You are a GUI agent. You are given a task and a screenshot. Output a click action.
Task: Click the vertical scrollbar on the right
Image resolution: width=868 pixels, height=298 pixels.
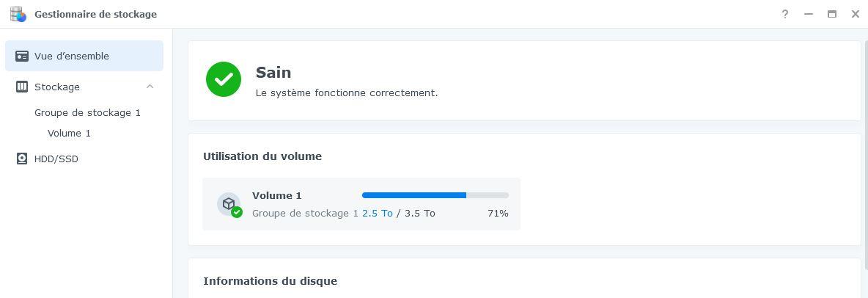click(x=865, y=147)
